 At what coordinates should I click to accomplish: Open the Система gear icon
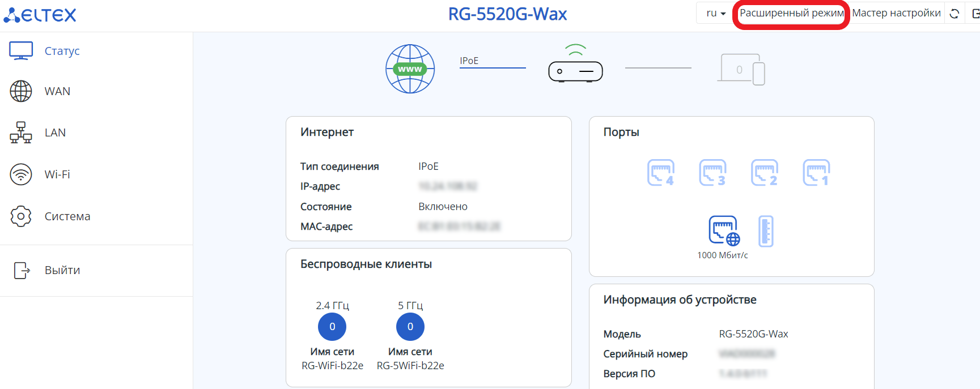[x=21, y=216]
